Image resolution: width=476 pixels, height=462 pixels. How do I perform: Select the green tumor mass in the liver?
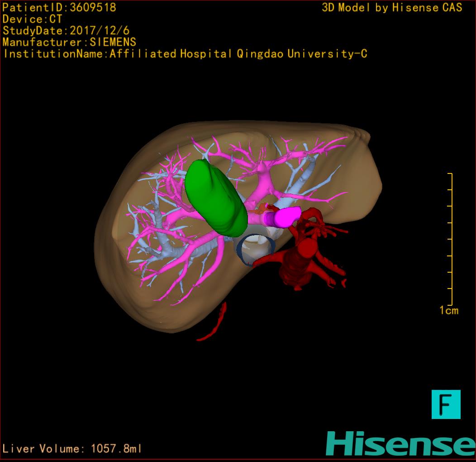point(215,198)
